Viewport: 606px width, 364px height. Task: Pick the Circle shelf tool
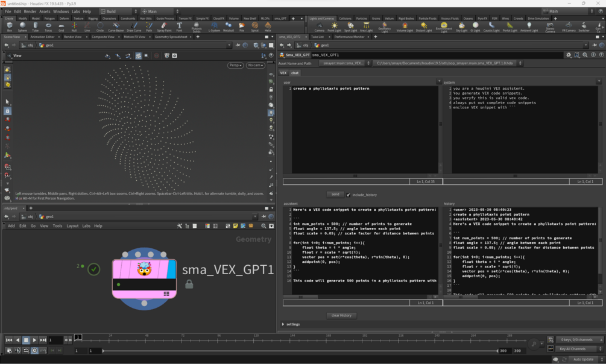click(x=100, y=27)
